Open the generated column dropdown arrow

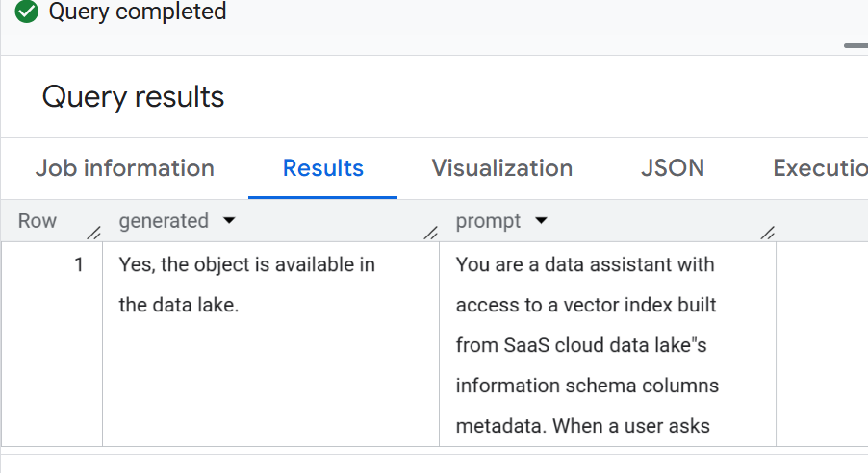tap(229, 221)
